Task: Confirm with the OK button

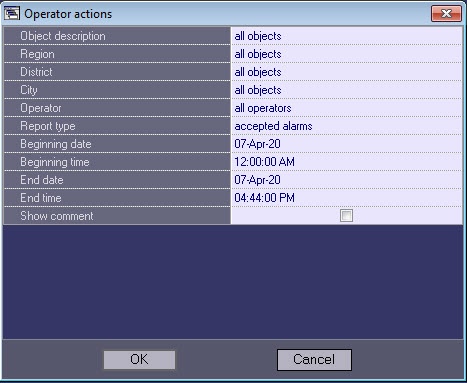Action: tap(139, 360)
